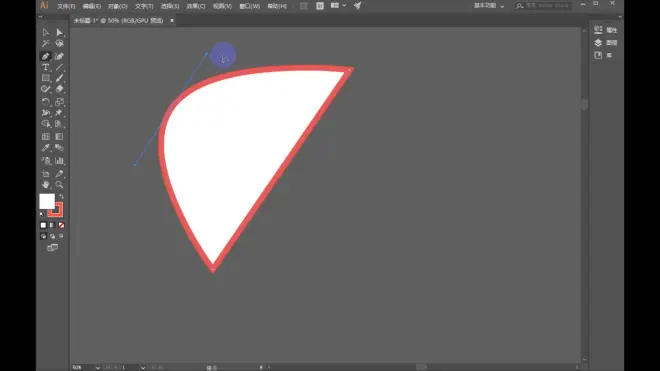Activate the Width/Warp tool
Screen dimensions: 660x371
45,113
